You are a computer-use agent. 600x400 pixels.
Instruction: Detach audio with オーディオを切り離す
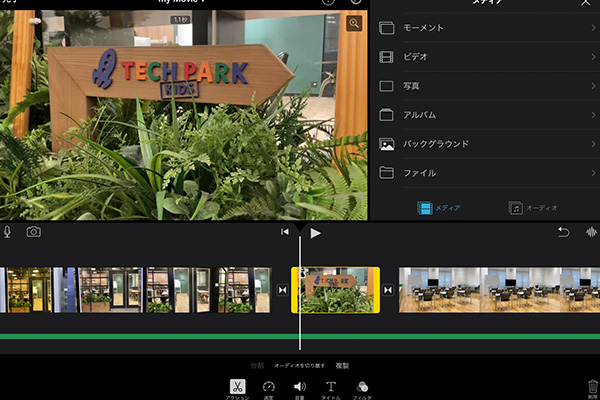[x=299, y=366]
